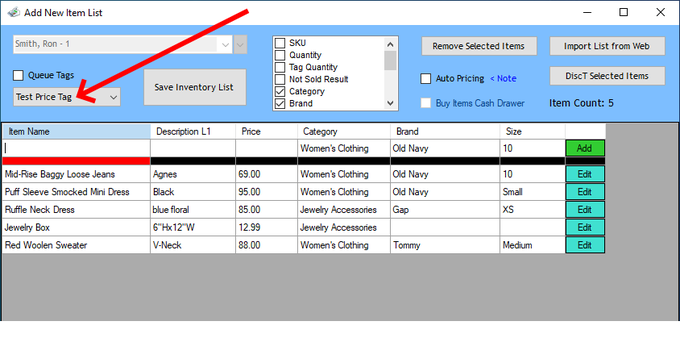
Task: Edit the Puff Sleeve Smocked Mini Dress row
Action: 585,192
